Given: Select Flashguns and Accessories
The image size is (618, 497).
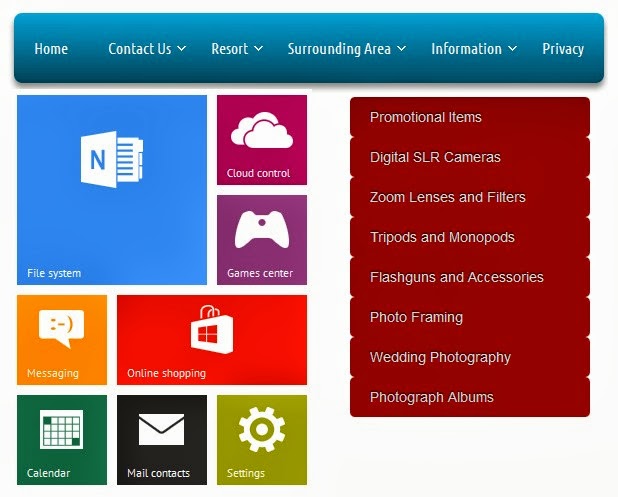Looking at the screenshot, I should click(x=470, y=277).
